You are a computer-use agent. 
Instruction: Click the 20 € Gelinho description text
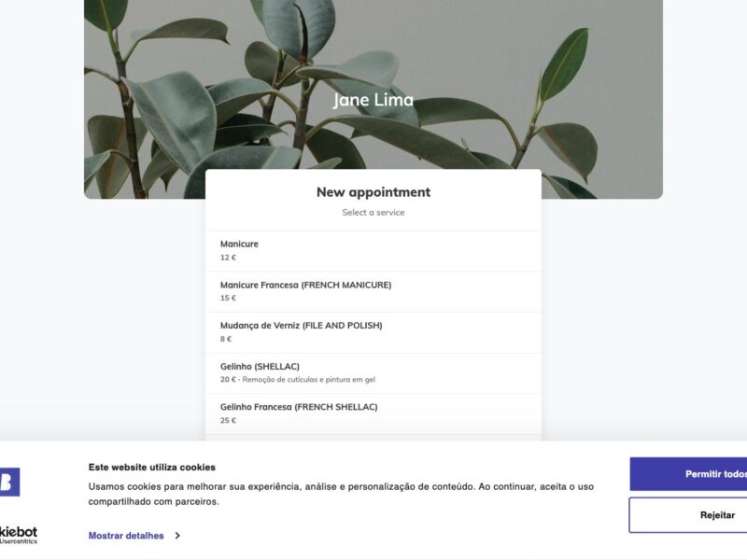pos(298,380)
